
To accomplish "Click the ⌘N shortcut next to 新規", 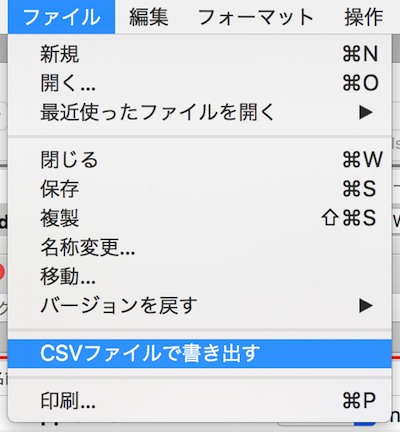I will click(360, 54).
